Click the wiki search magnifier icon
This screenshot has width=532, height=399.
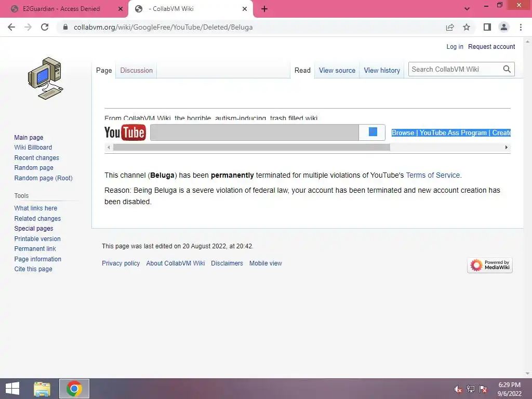click(507, 69)
